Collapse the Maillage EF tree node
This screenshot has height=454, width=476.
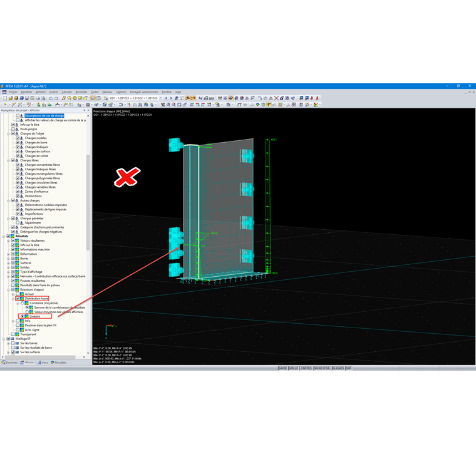pos(4,338)
